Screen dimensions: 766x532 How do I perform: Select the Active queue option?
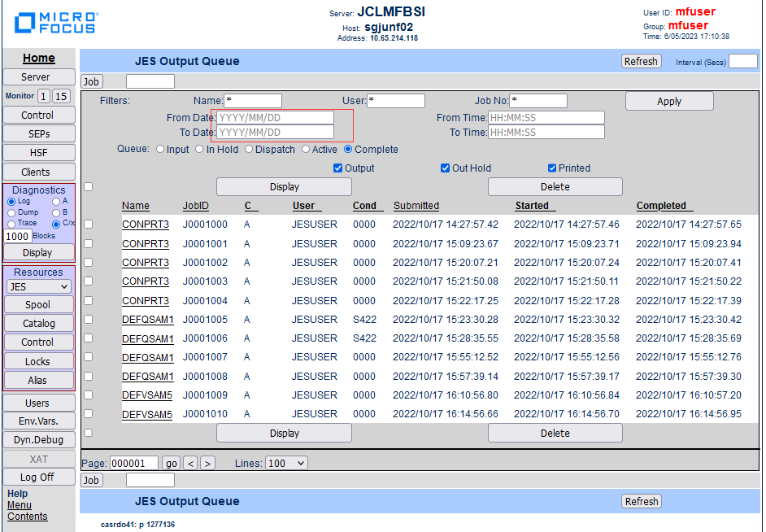pyautogui.click(x=306, y=150)
